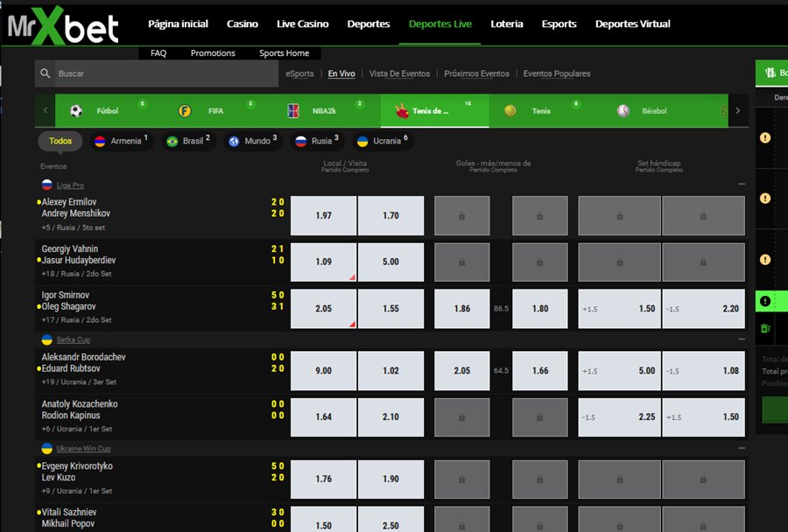Open the Setka Cup league link
Screen dimensions: 788x532
tap(73, 339)
